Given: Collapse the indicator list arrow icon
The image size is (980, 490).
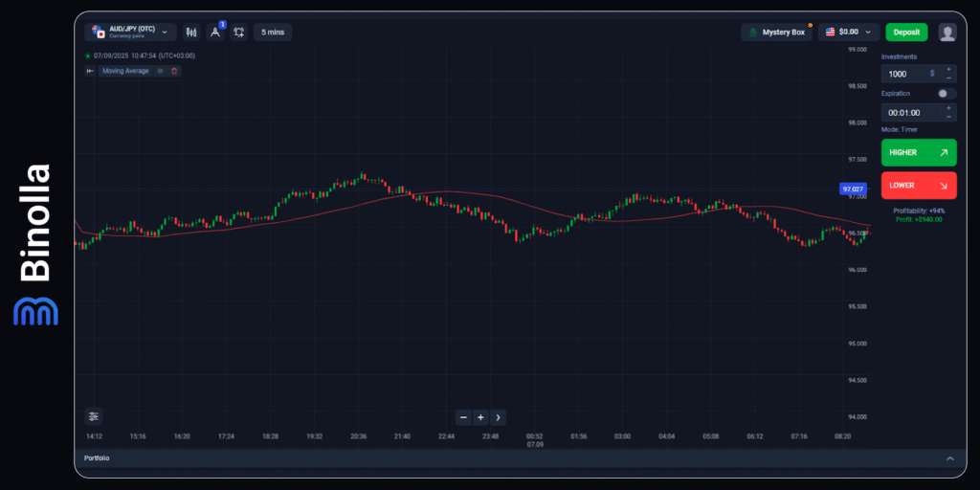Looking at the screenshot, I should coord(91,71).
